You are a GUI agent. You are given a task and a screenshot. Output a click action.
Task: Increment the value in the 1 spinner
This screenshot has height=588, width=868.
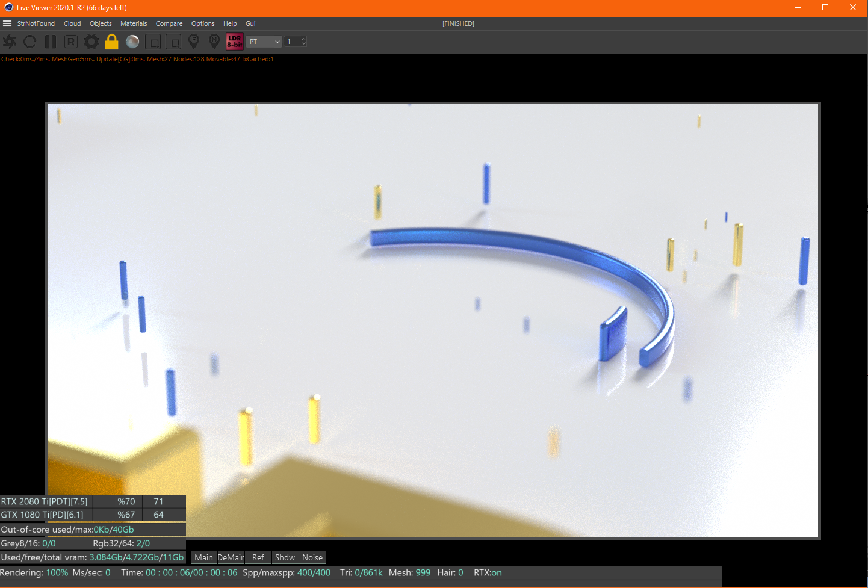[303, 39]
